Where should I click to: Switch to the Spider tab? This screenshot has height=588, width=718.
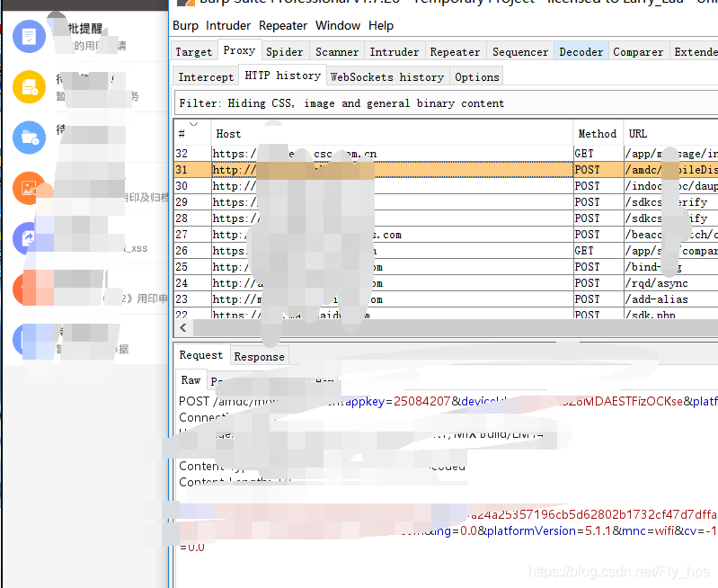(x=284, y=52)
